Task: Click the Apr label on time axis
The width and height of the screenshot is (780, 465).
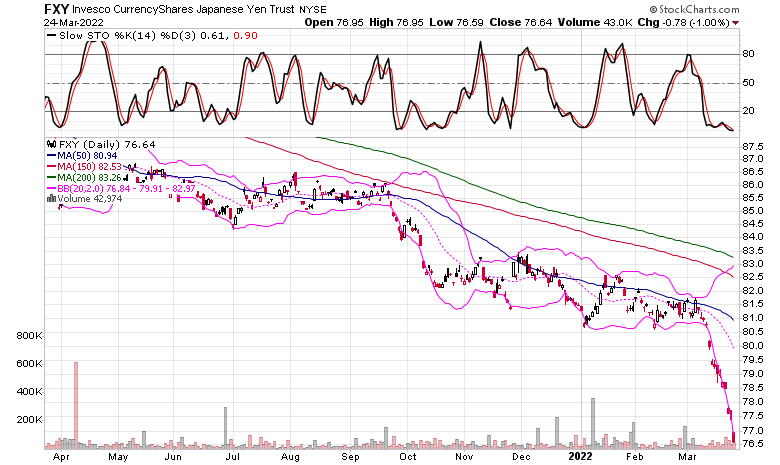Action: 61,457
